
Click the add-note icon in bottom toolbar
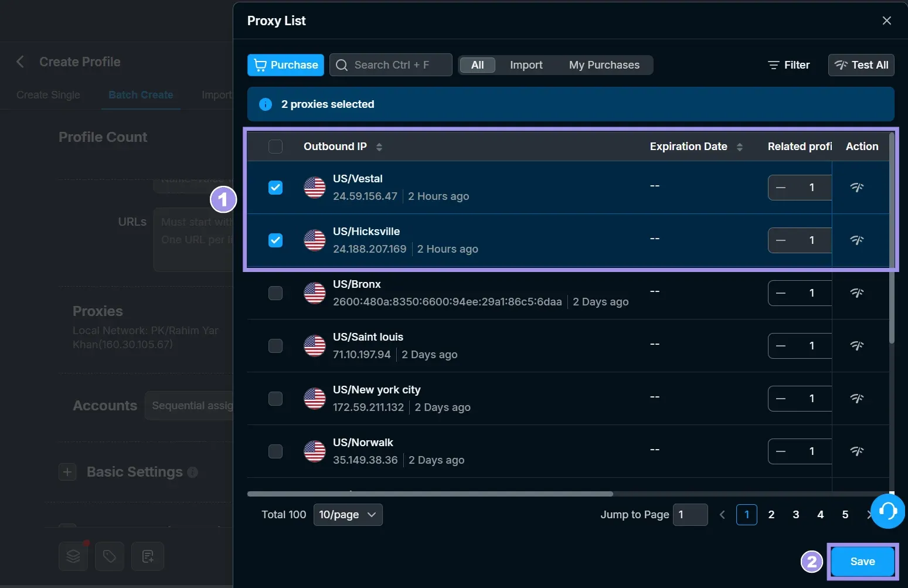point(148,556)
